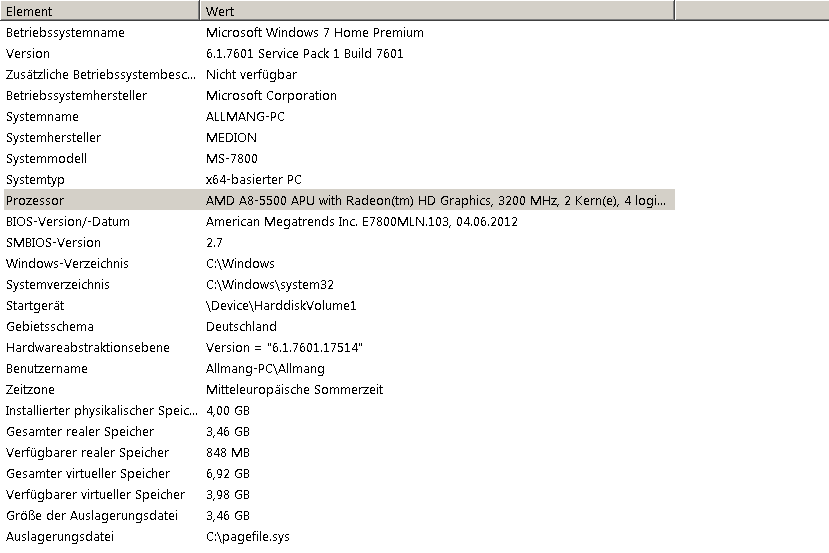The image size is (829, 553).
Task: Click the 2.7 SMBIOS value
Action: point(214,243)
